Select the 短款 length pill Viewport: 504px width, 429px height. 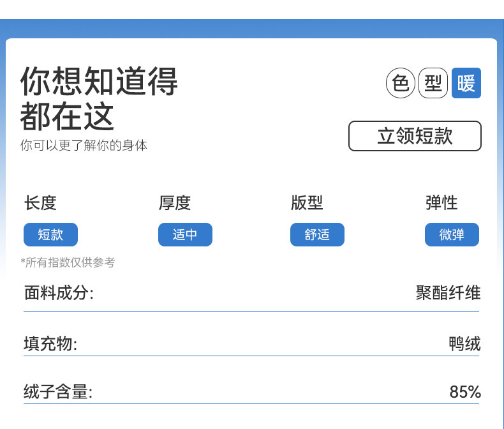point(50,234)
